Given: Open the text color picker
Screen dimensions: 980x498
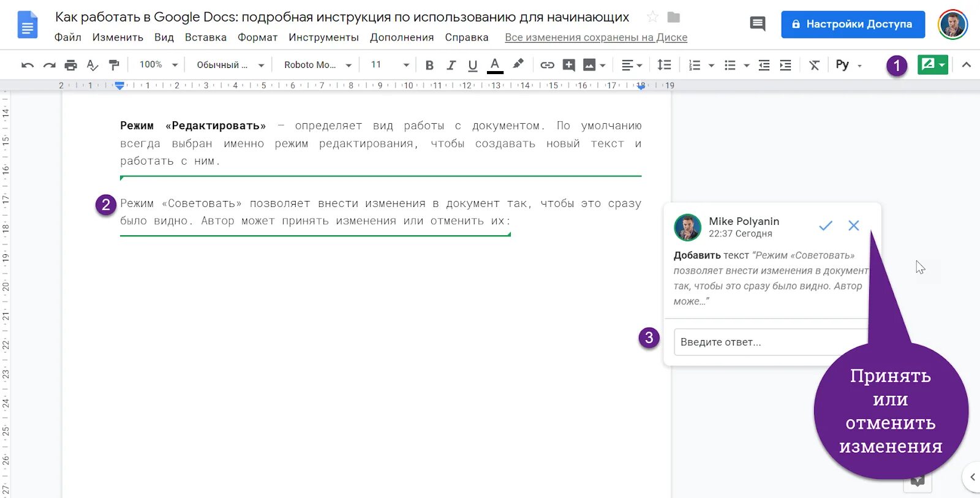Looking at the screenshot, I should point(495,65).
